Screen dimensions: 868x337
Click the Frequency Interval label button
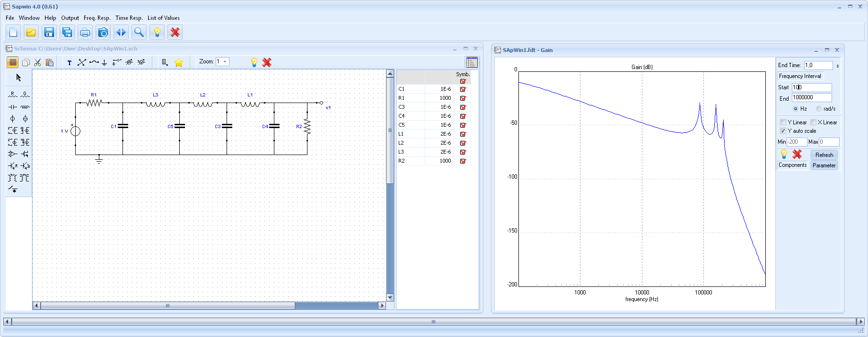[x=800, y=76]
